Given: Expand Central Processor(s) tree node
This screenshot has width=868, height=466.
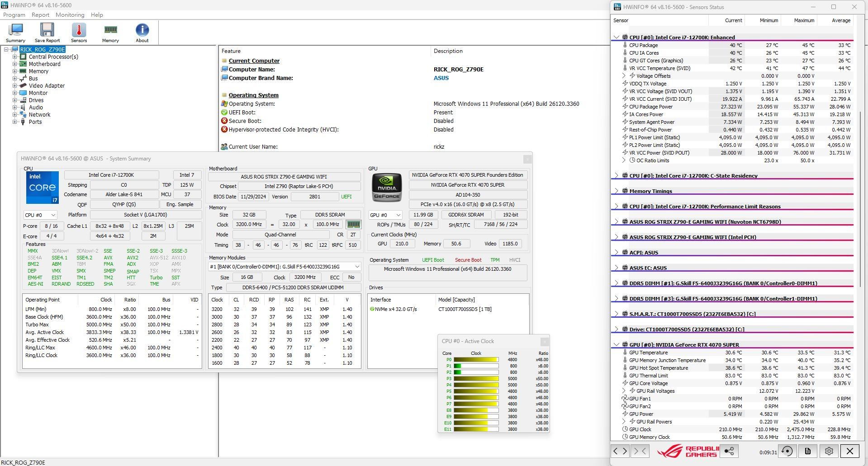Looking at the screenshot, I should pos(14,57).
